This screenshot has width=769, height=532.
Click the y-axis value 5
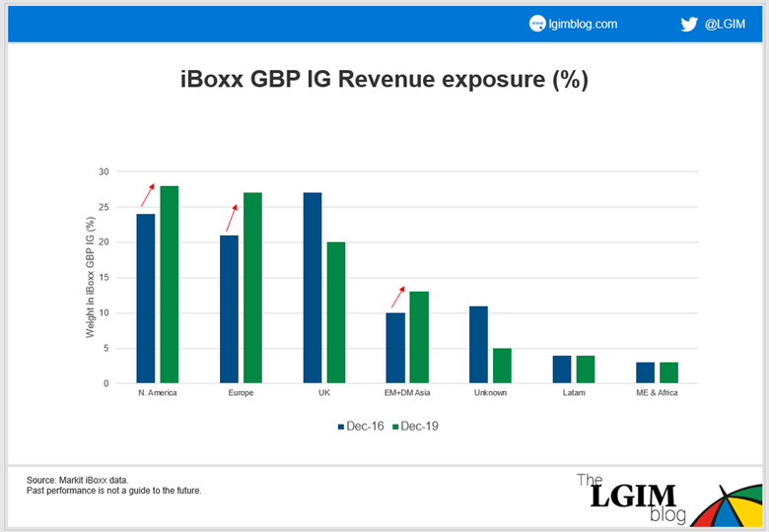pos(105,349)
